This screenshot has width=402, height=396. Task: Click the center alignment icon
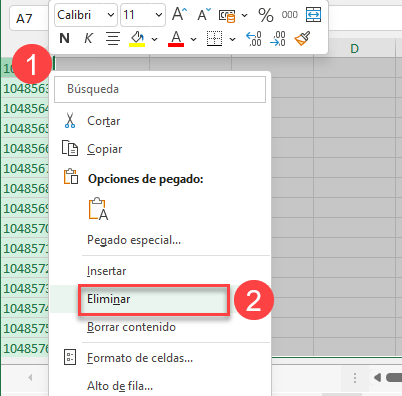pos(113,39)
